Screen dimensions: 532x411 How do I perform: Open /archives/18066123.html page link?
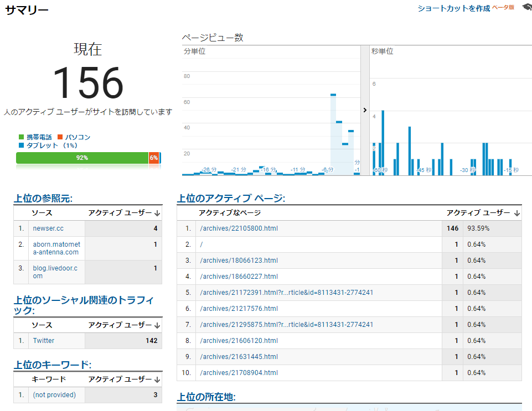click(239, 261)
